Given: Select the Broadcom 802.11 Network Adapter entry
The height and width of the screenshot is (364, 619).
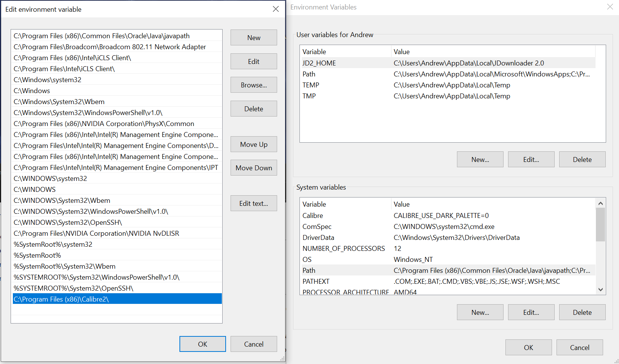Looking at the screenshot, I should point(117,47).
